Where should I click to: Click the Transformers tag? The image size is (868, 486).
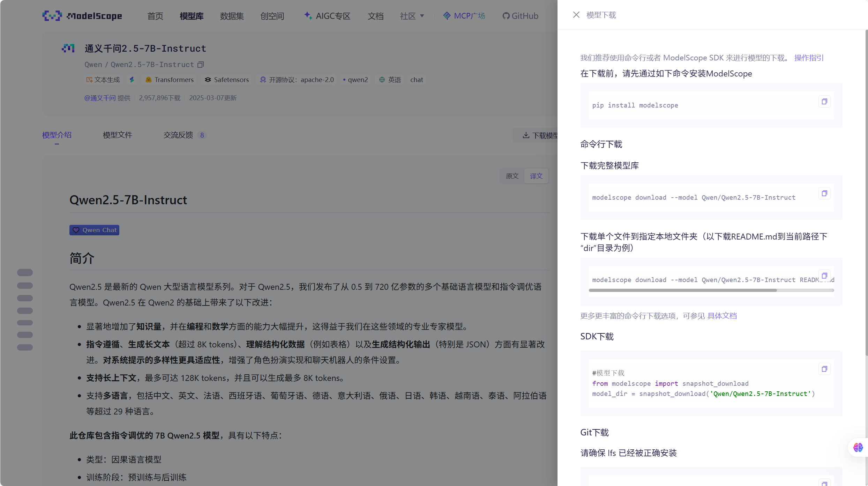click(x=170, y=80)
